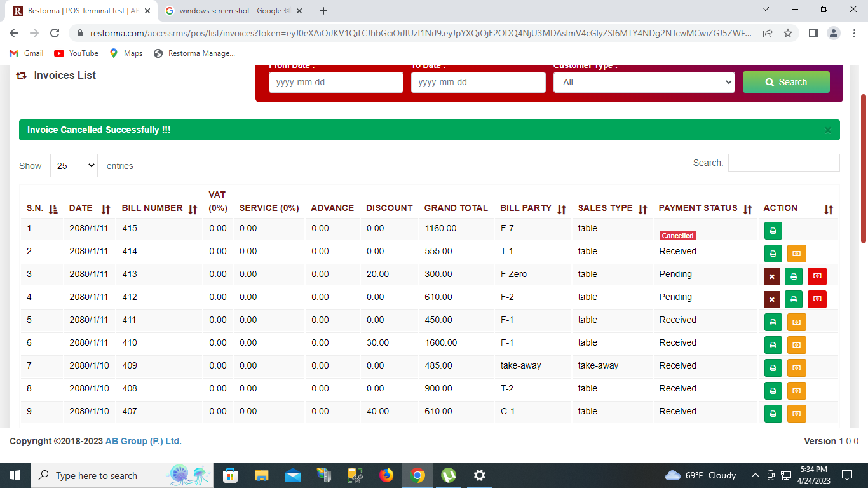This screenshot has height=488, width=868.
Task: Open Firefox from the taskbar
Action: (x=386, y=475)
